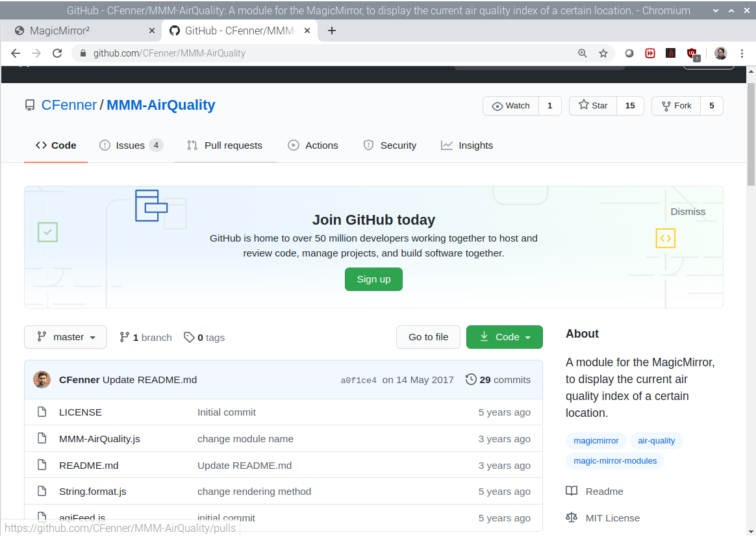Dismiss the Join GitHub banner
The height and width of the screenshot is (537, 756).
[688, 212]
